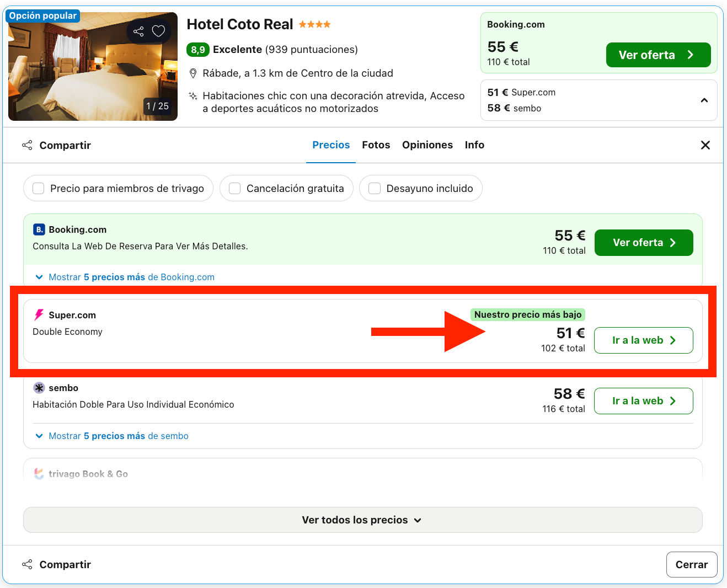Click the Super.com lightning bolt logo
The width and height of the screenshot is (727, 588).
click(39, 315)
